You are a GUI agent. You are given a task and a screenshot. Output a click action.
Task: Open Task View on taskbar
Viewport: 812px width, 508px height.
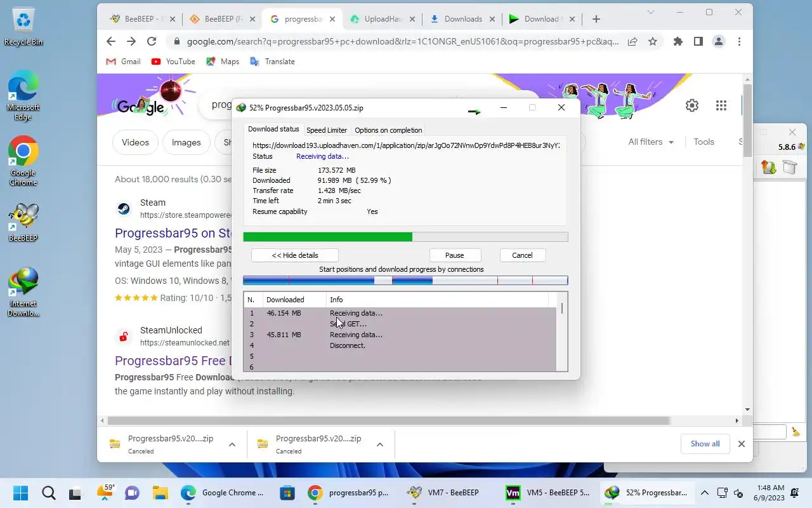pos(76,493)
